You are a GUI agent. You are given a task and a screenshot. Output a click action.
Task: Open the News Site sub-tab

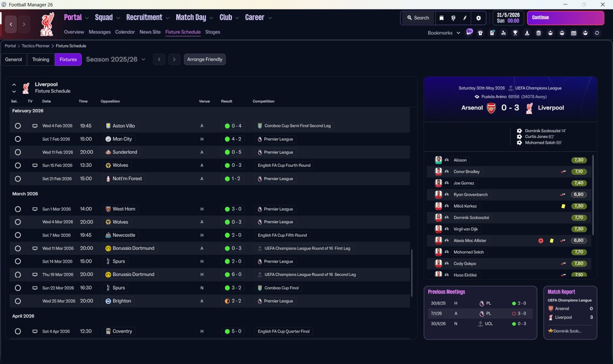(150, 32)
